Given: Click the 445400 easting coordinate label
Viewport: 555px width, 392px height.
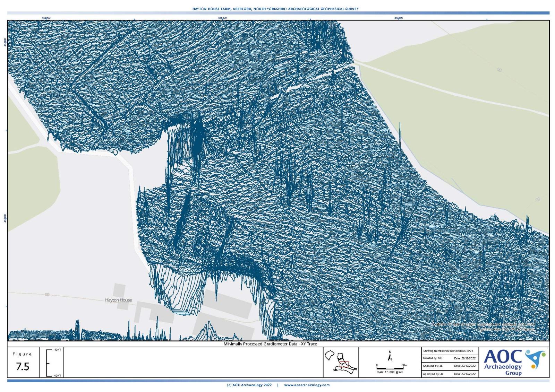Looking at the screenshot, I should (x=399, y=18).
